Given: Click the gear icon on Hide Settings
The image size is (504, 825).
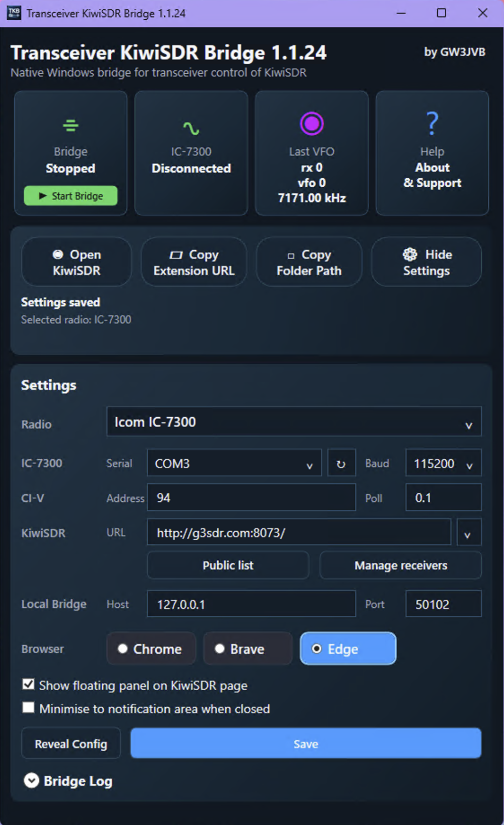Looking at the screenshot, I should [x=410, y=254].
